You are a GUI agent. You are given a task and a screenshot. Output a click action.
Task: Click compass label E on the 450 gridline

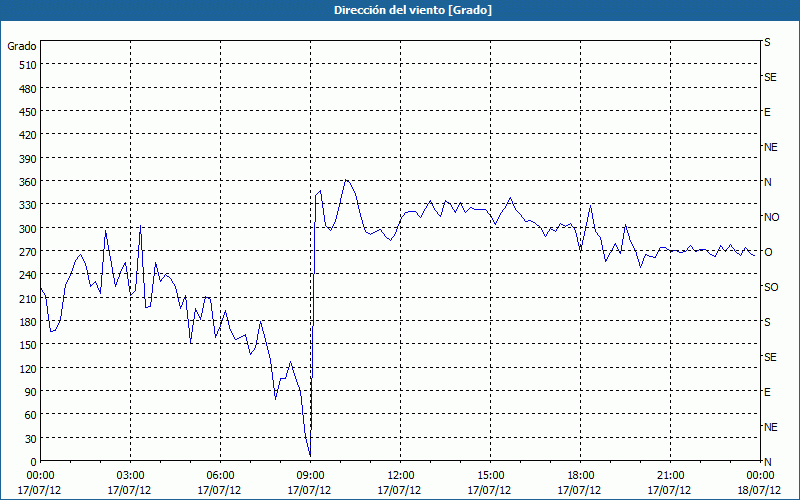[767, 112]
